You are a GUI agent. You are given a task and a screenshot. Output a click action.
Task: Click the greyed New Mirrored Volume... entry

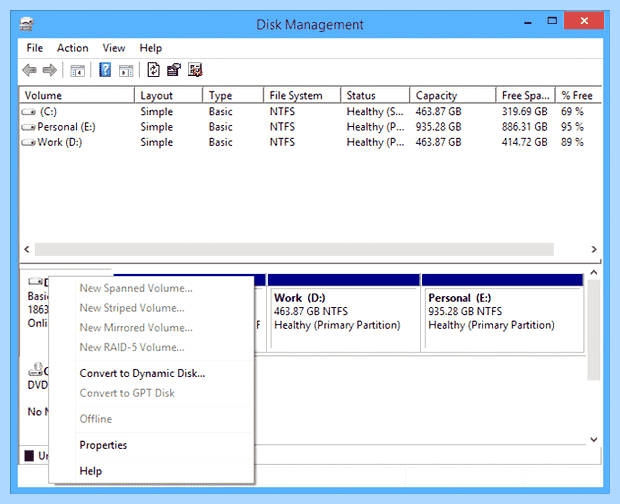136,328
